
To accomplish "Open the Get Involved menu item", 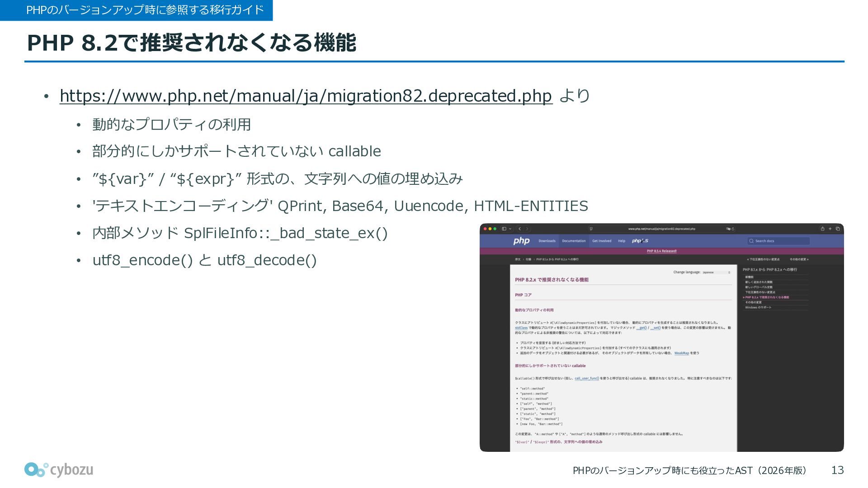I will coord(602,241).
